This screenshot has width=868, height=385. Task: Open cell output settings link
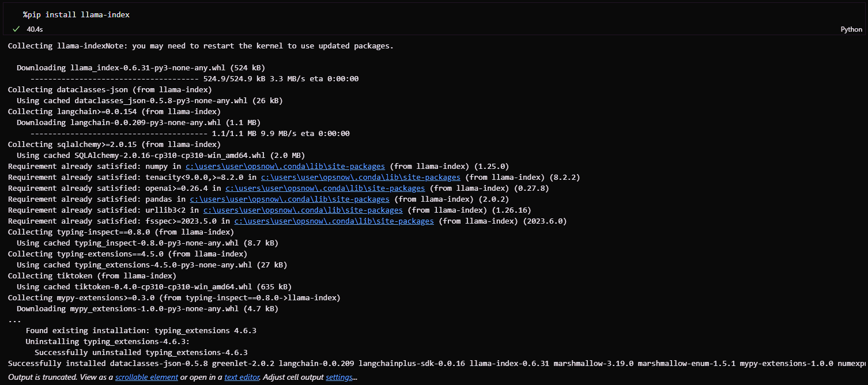[339, 377]
